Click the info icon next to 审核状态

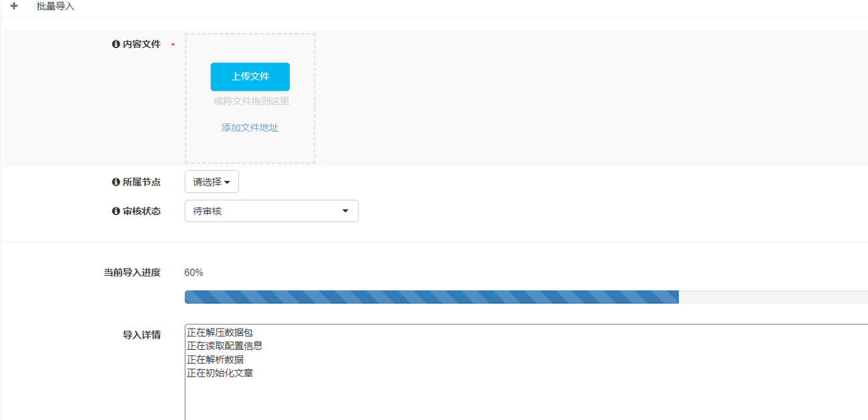point(116,211)
